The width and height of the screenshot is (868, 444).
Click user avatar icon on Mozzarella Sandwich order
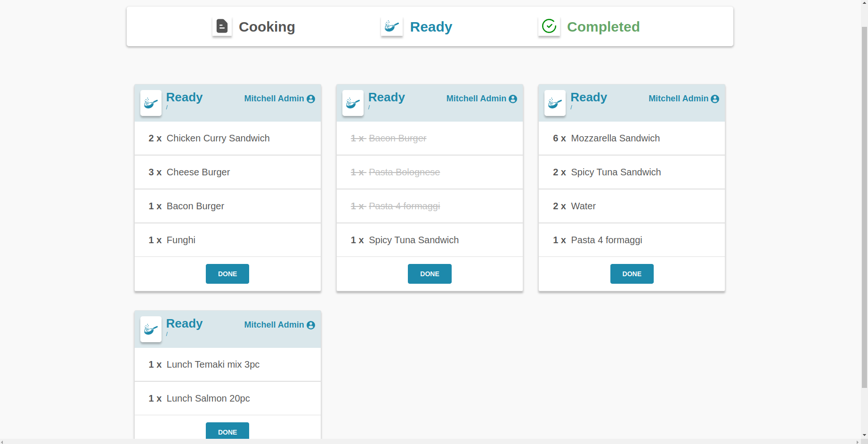pyautogui.click(x=715, y=99)
